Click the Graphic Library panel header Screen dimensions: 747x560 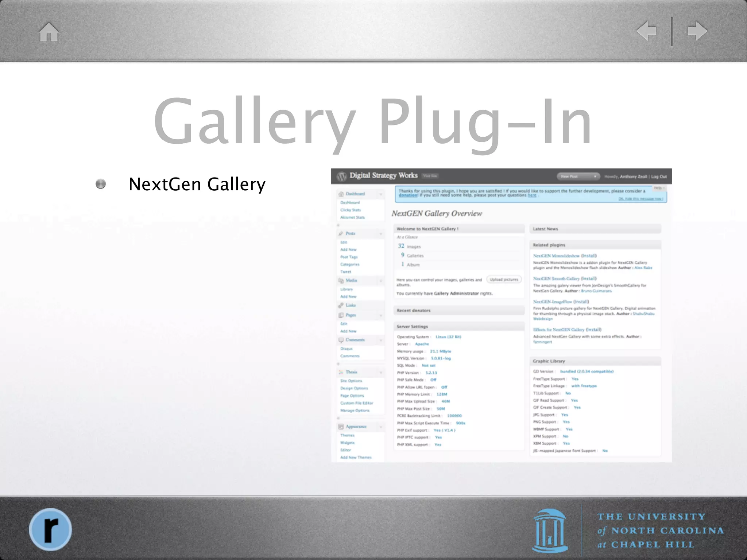click(595, 361)
